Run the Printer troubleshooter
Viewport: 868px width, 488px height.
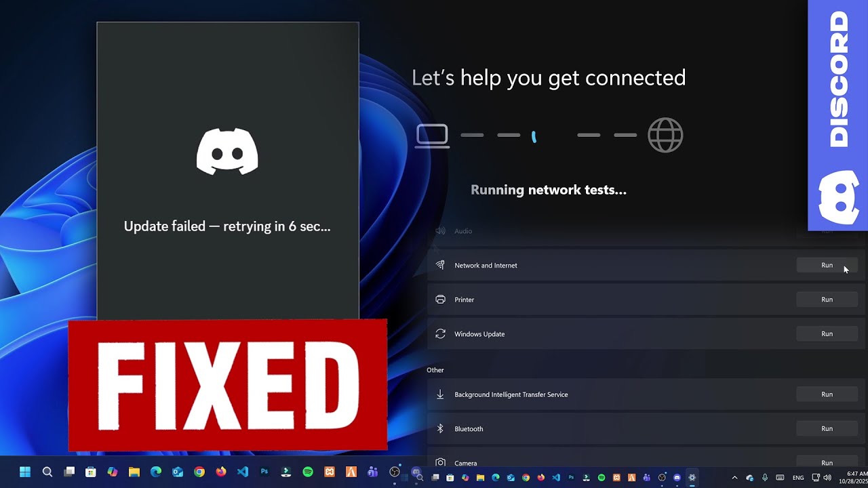(827, 300)
